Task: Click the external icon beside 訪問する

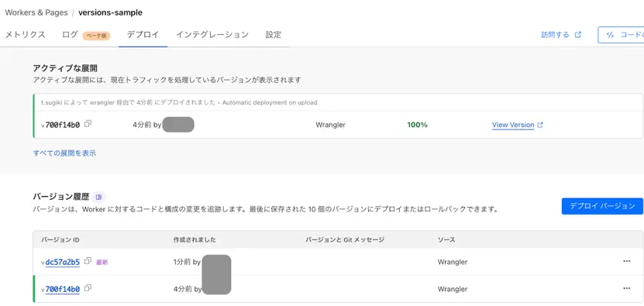Action: tap(578, 35)
